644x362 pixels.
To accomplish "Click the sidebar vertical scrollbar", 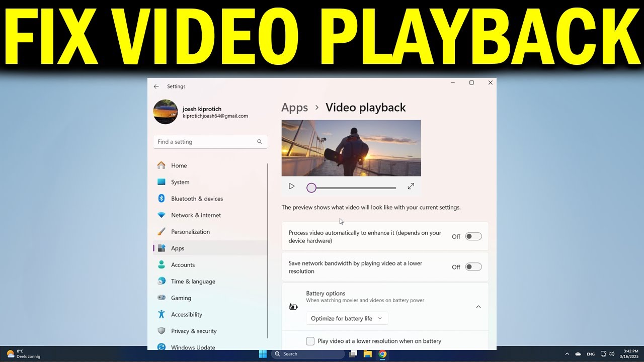I will 268,250.
